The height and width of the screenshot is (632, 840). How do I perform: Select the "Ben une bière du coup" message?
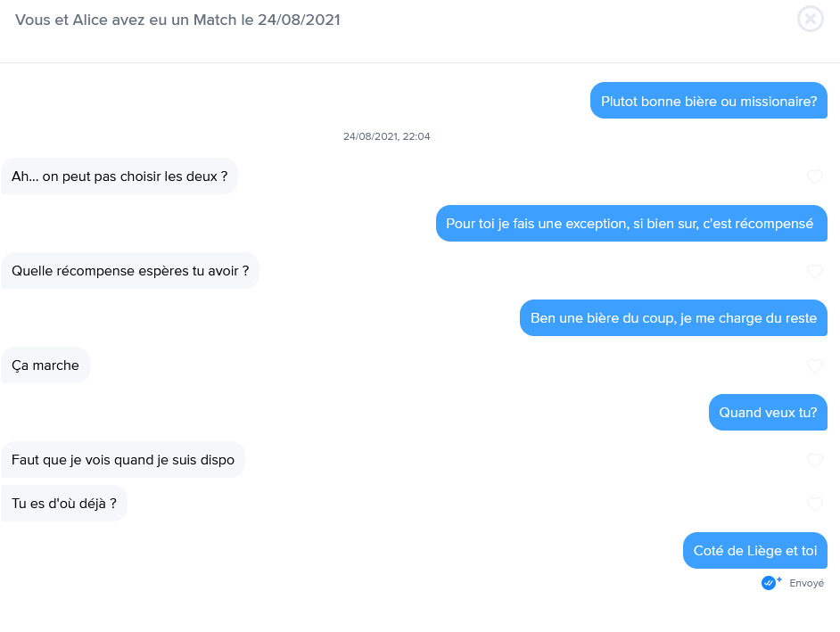pyautogui.click(x=673, y=317)
